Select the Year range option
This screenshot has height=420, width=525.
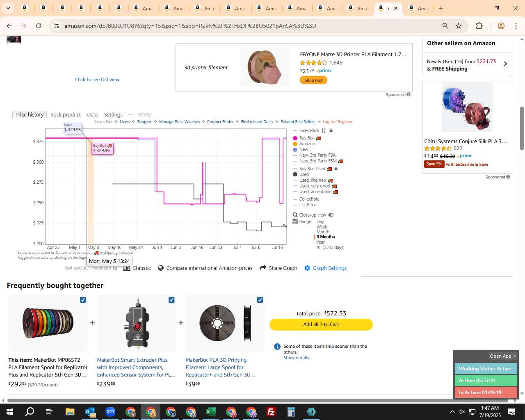click(x=320, y=242)
